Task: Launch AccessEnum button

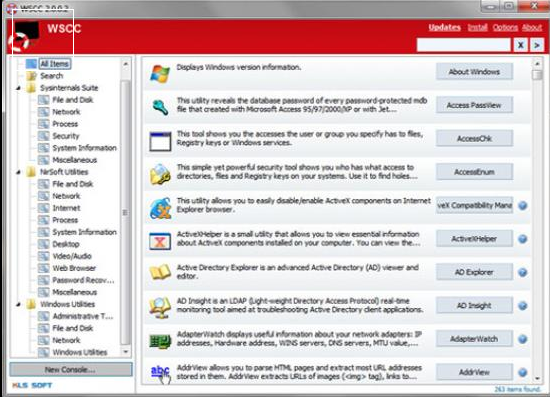Action: (x=474, y=172)
